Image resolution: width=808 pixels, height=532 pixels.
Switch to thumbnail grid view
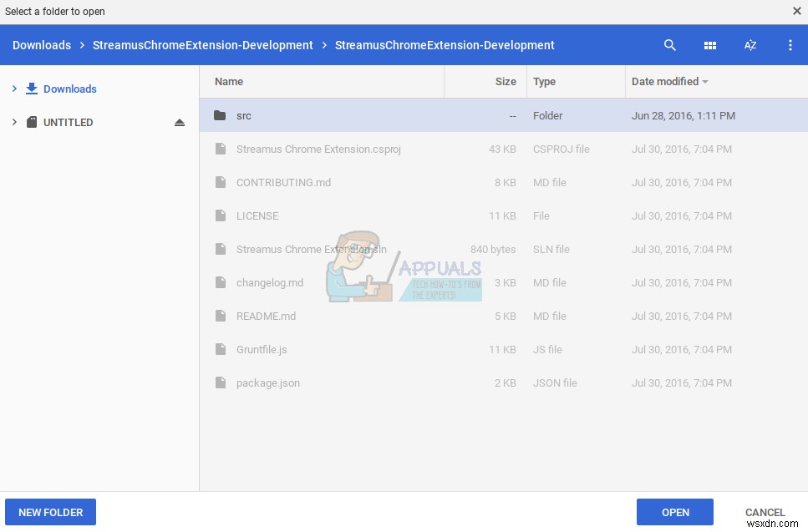click(709, 45)
